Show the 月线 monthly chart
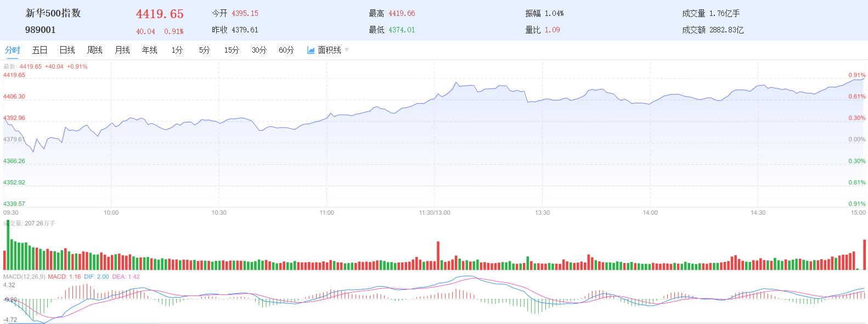 click(122, 50)
